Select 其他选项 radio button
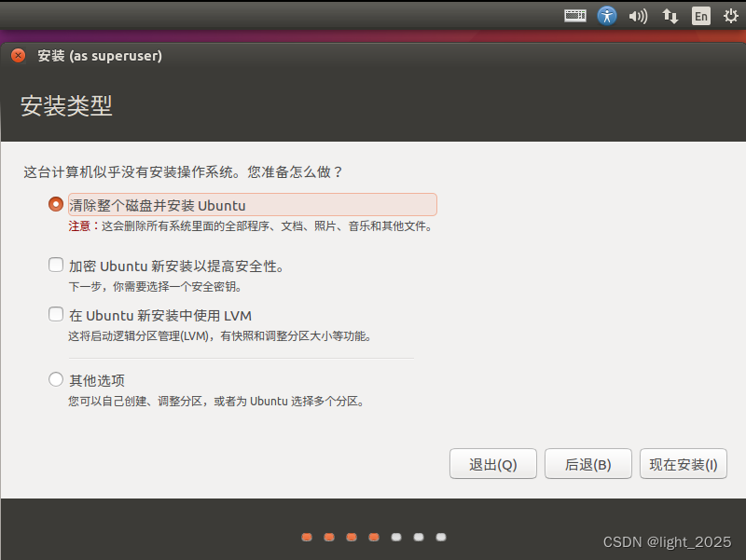This screenshot has width=746, height=560. point(56,379)
